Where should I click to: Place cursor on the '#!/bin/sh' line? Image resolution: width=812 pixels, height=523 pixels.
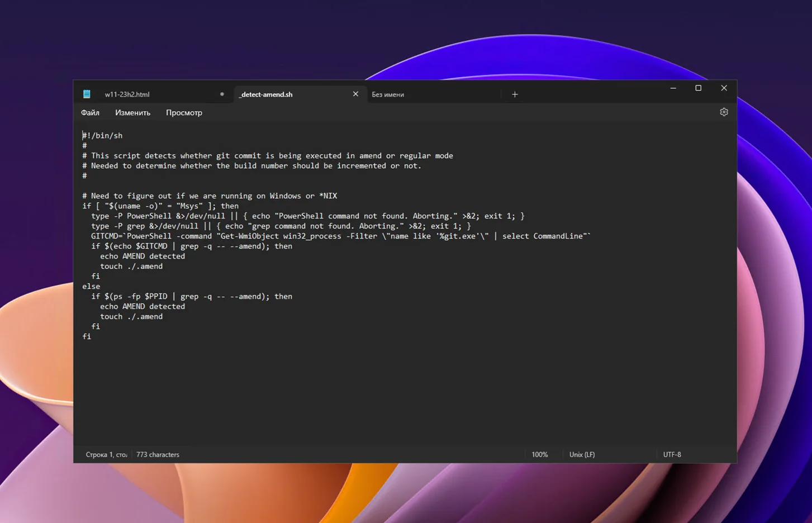102,136
